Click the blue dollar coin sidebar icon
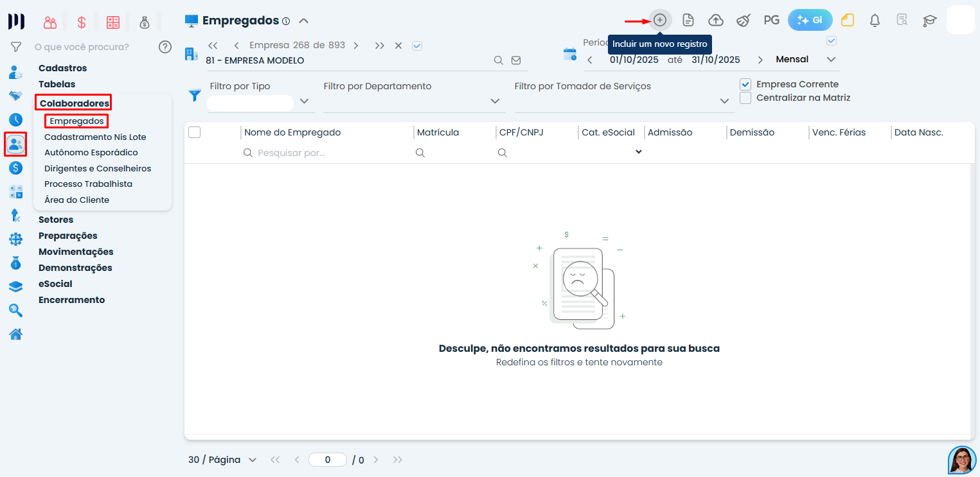 click(16, 168)
